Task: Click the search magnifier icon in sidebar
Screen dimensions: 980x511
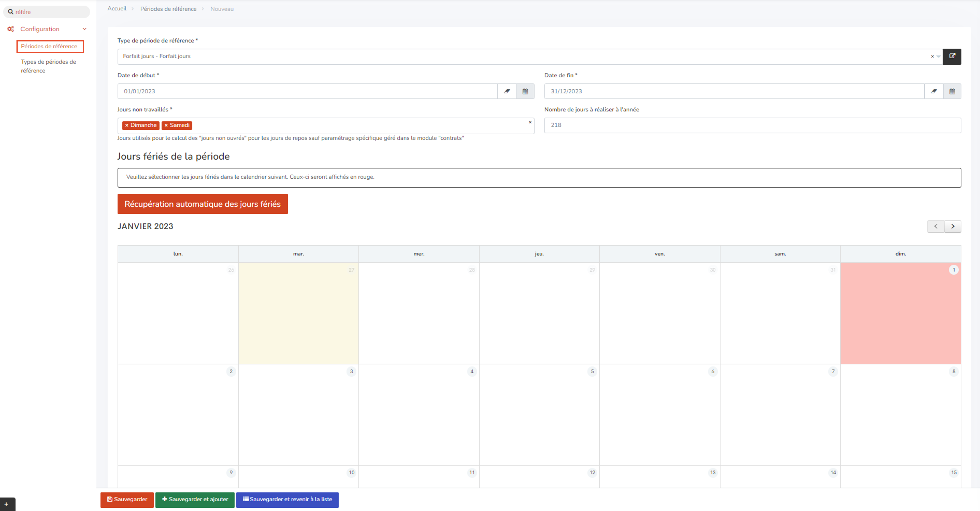Action: 11,12
